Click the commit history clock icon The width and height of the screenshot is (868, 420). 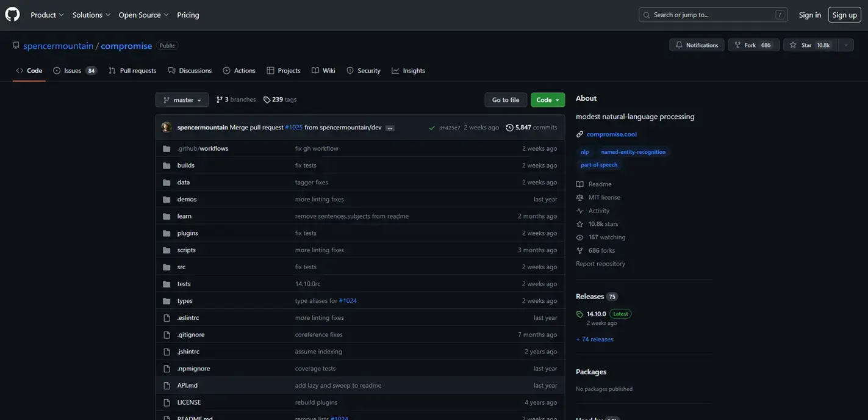tap(509, 128)
